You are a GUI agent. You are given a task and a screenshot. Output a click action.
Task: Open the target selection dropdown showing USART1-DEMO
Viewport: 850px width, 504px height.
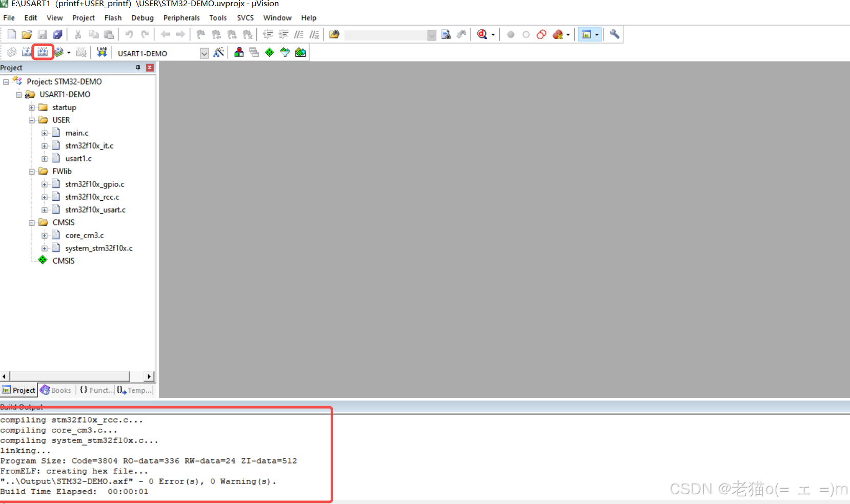(x=204, y=53)
